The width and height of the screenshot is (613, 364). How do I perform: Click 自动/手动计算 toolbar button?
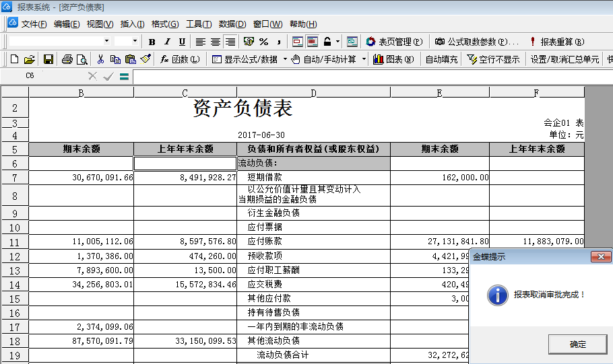tap(325, 59)
